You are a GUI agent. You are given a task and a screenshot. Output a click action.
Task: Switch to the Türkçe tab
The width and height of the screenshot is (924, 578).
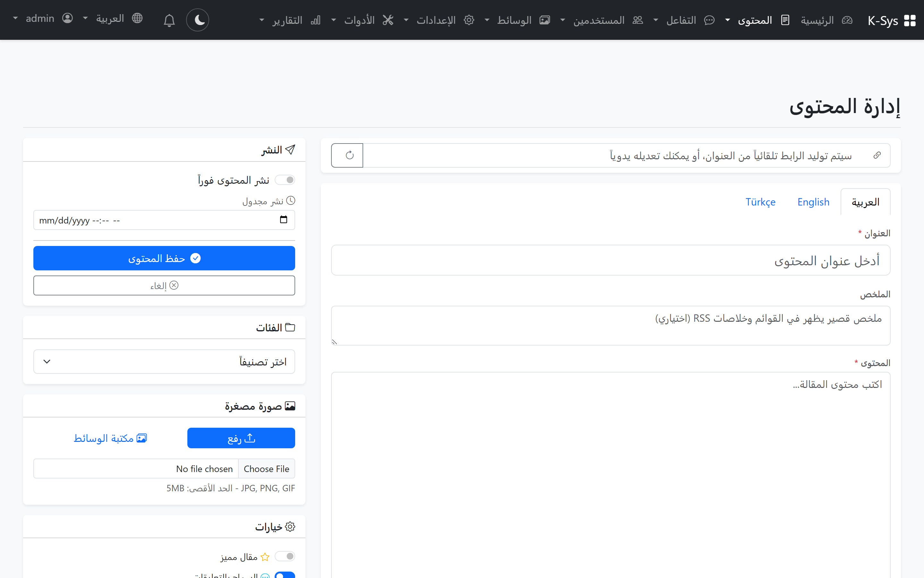(x=761, y=202)
